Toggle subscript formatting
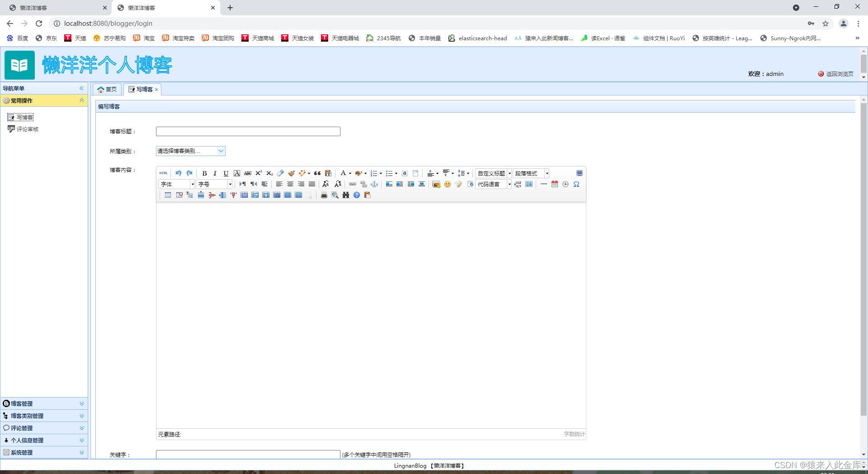 269,173
